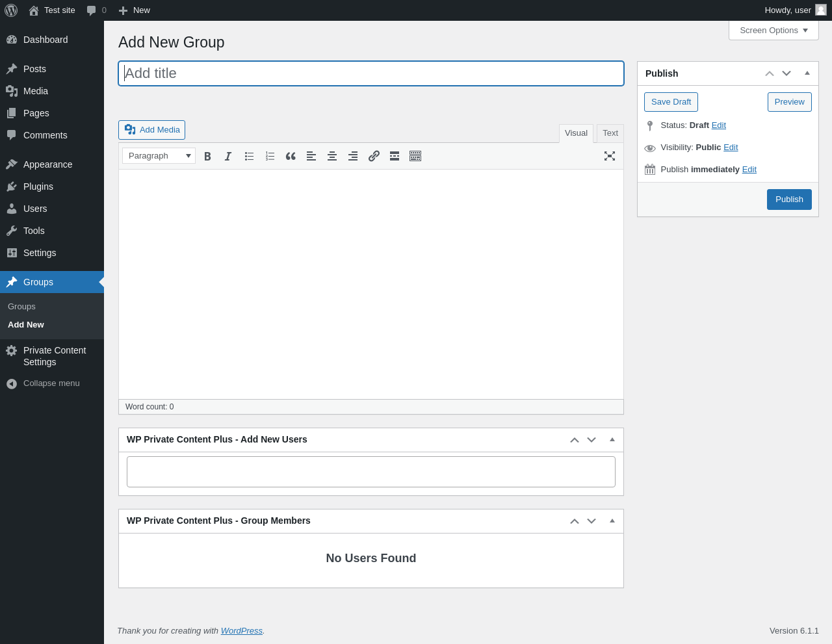This screenshot has width=832, height=644.
Task: Toggle bold formatting in editor toolbar
Action: click(x=207, y=156)
